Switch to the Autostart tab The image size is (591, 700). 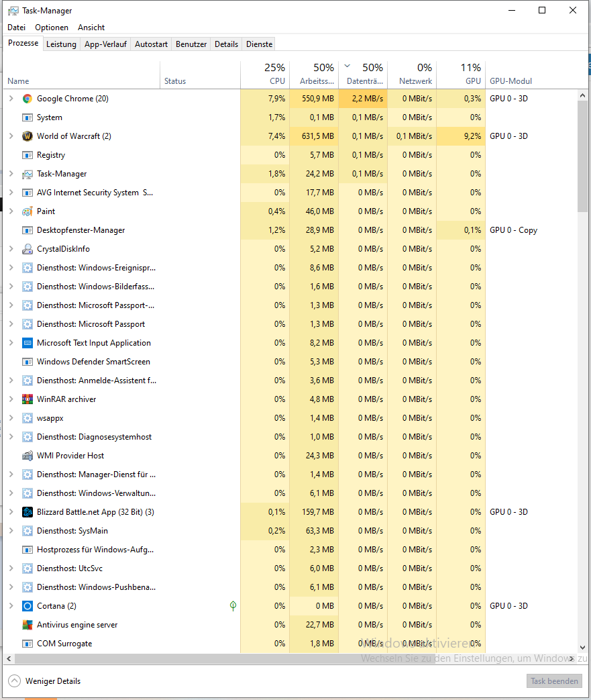pyautogui.click(x=152, y=44)
